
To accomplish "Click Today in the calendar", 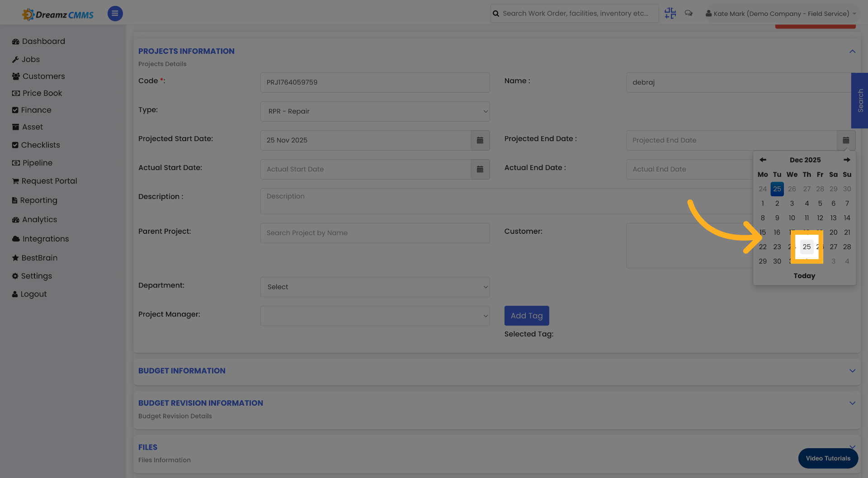I will (x=804, y=276).
